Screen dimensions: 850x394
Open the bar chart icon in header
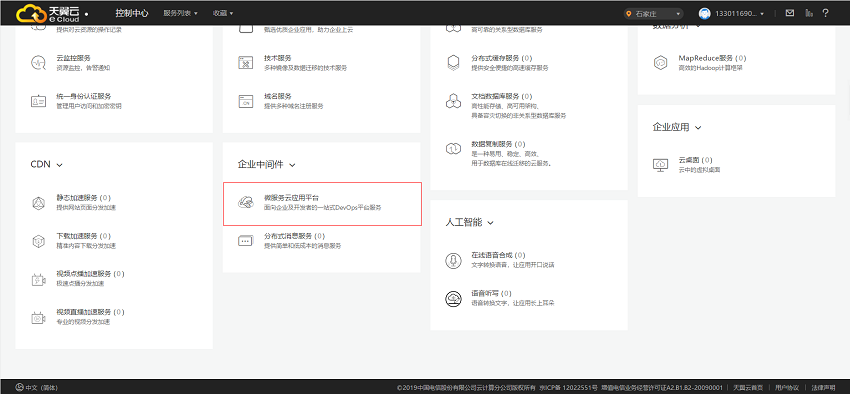pyautogui.click(x=809, y=13)
